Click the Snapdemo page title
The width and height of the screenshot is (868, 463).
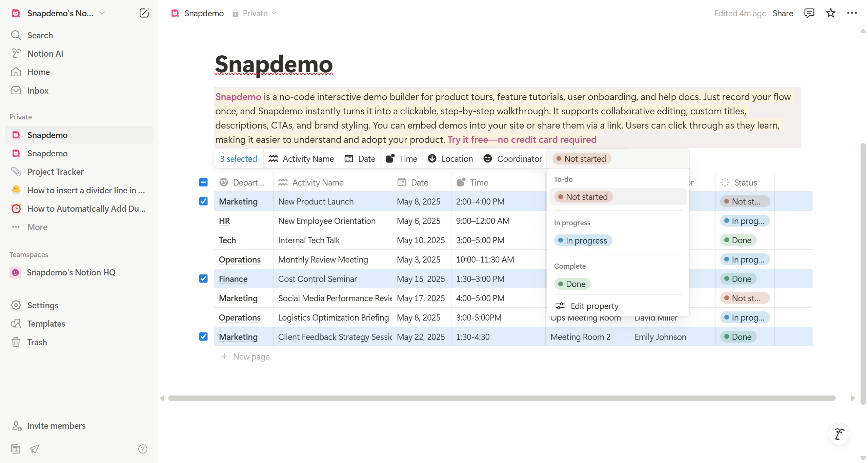274,64
